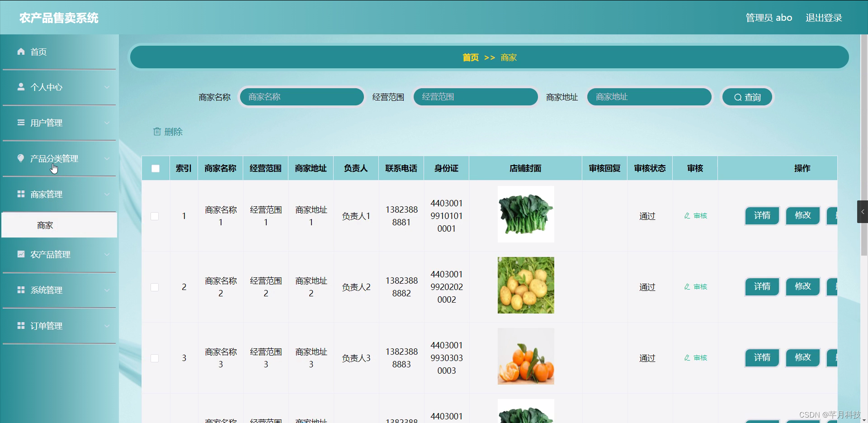
Task: Click the potatoes shop cover thumbnail
Action: pyautogui.click(x=525, y=285)
